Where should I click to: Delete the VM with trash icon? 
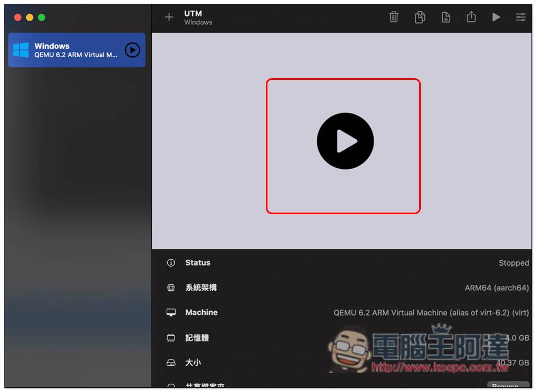(x=394, y=17)
